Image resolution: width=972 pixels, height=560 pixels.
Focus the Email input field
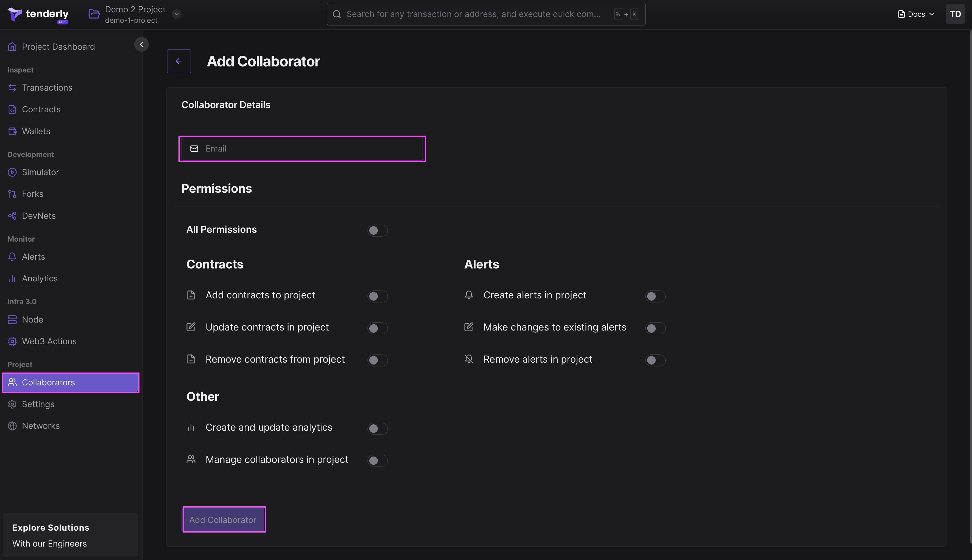[x=302, y=149]
